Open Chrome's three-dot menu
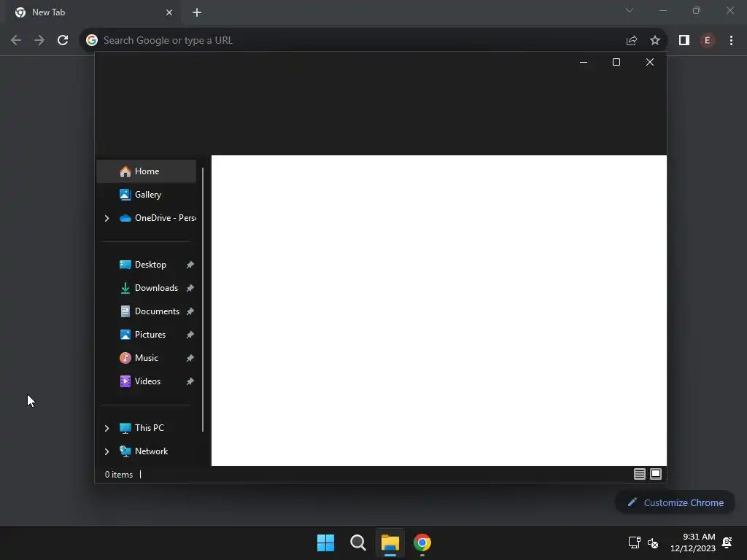 point(731,41)
